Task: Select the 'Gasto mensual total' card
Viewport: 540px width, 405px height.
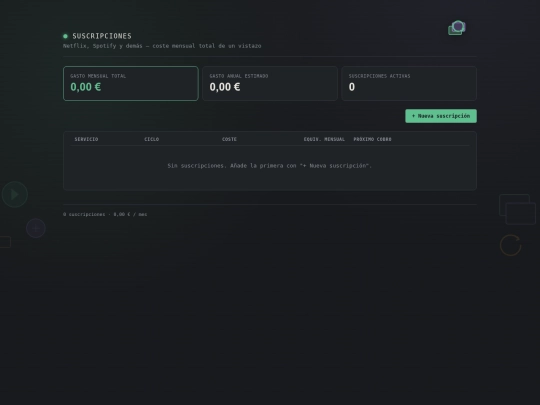Action: tap(131, 83)
